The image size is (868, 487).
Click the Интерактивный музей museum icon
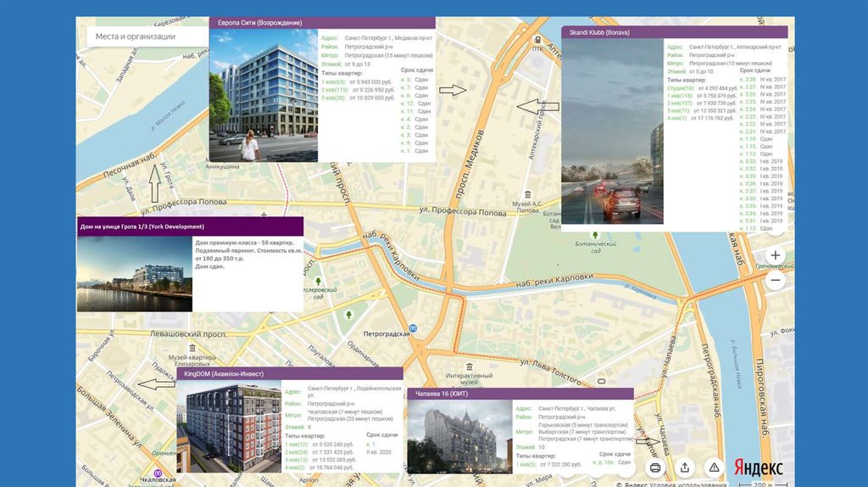pos(470,367)
